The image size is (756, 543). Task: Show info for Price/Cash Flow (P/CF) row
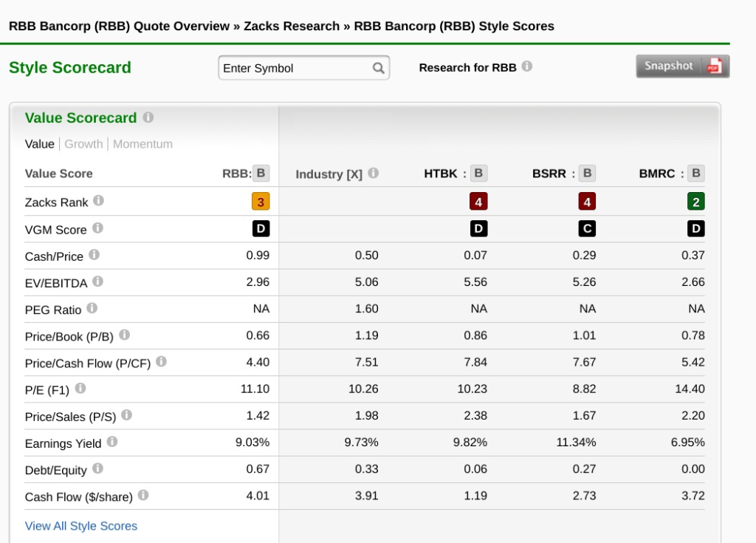[x=161, y=361]
